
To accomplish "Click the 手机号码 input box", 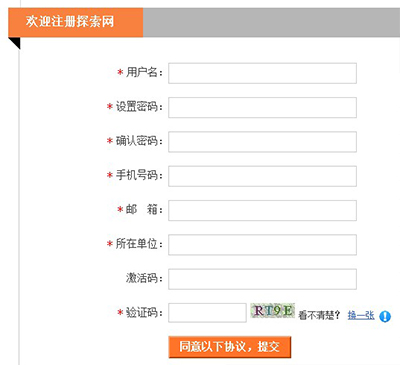I will pyautogui.click(x=262, y=176).
